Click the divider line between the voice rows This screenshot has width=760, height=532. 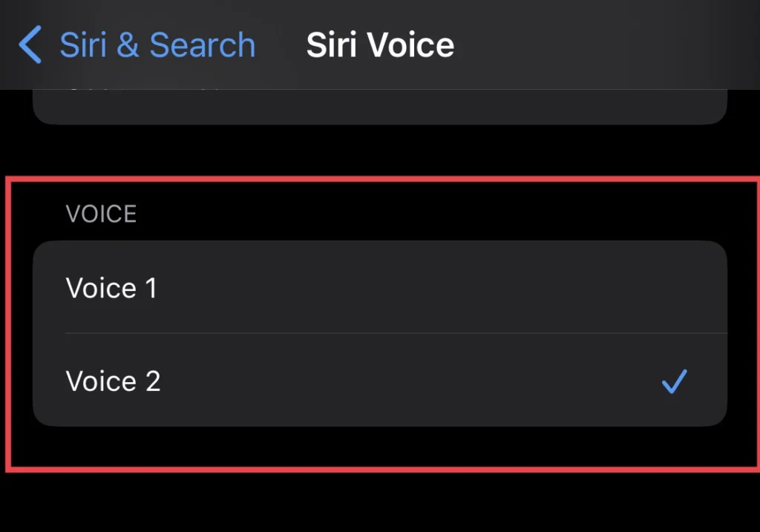pos(393,333)
